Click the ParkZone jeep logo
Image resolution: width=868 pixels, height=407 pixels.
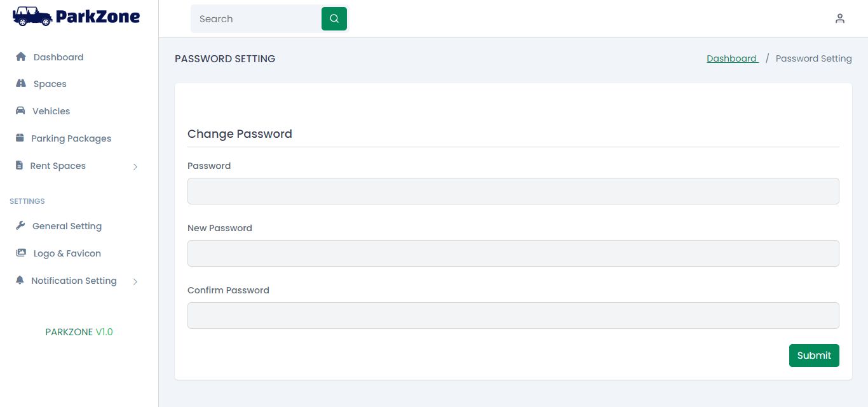32,17
